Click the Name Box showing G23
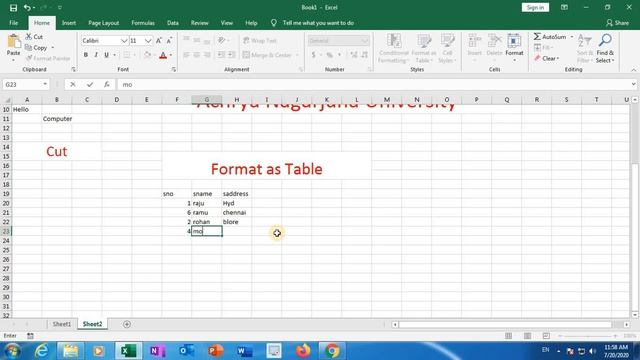640x360 pixels. (23, 84)
